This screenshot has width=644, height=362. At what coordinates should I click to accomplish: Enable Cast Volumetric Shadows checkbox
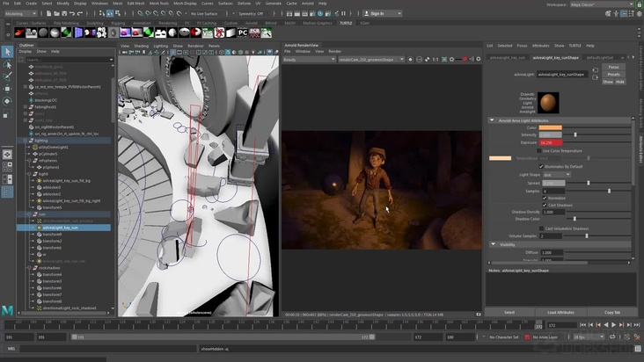[x=541, y=228]
